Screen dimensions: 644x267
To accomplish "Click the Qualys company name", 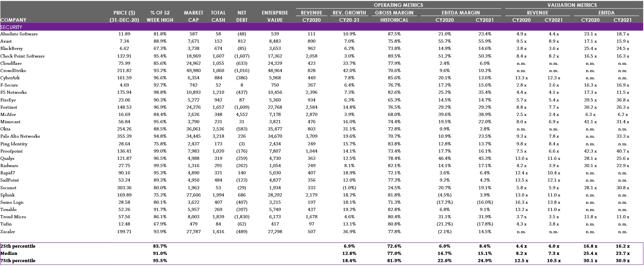I will (x=7, y=158).
